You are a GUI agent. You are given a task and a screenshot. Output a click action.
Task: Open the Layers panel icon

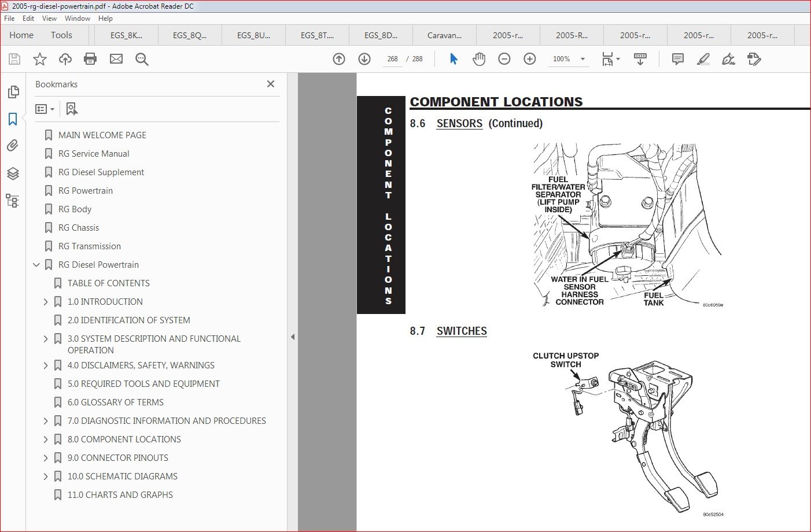click(x=13, y=173)
